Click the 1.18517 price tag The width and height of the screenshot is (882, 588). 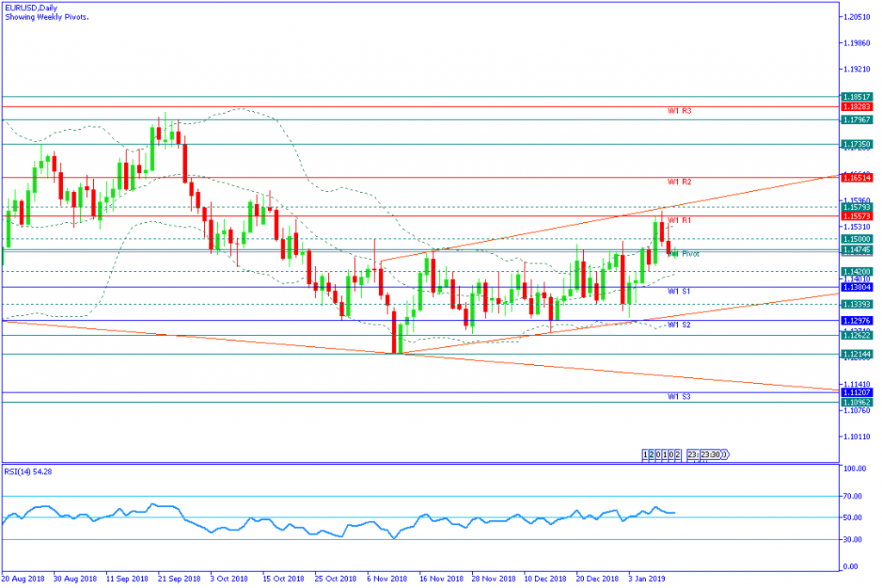[858, 97]
